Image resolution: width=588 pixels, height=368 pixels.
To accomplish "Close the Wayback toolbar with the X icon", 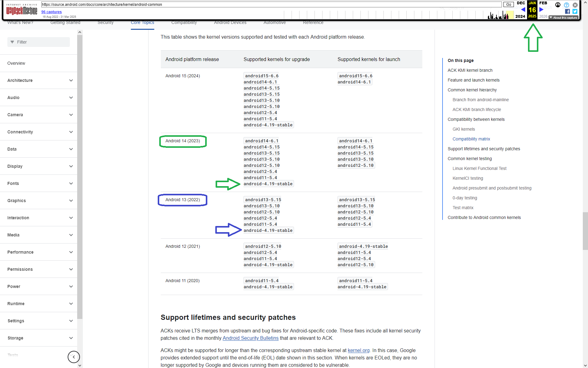I will point(575,5).
